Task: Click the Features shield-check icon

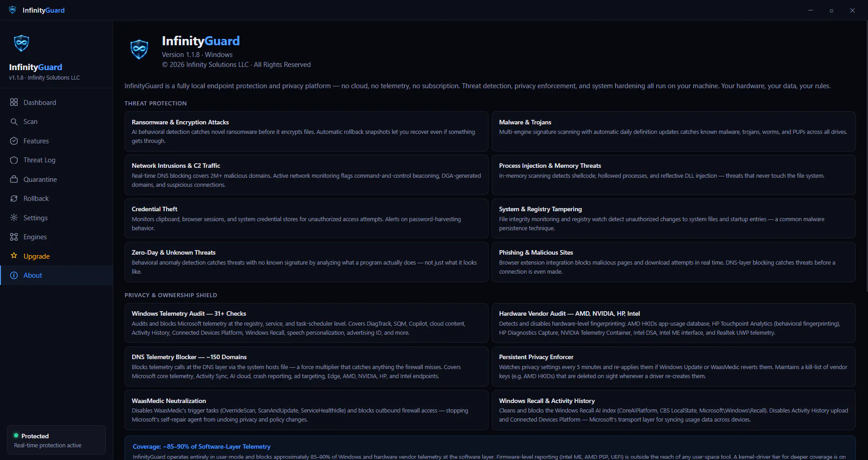Action: point(14,141)
